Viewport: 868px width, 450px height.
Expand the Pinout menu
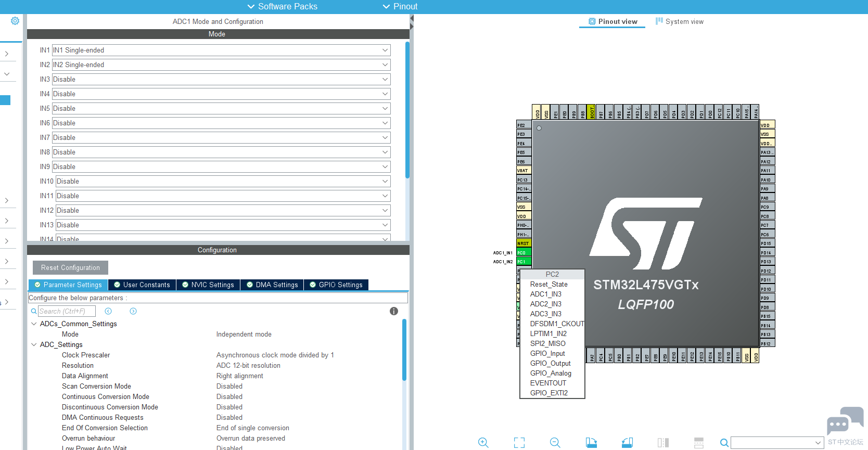click(400, 6)
